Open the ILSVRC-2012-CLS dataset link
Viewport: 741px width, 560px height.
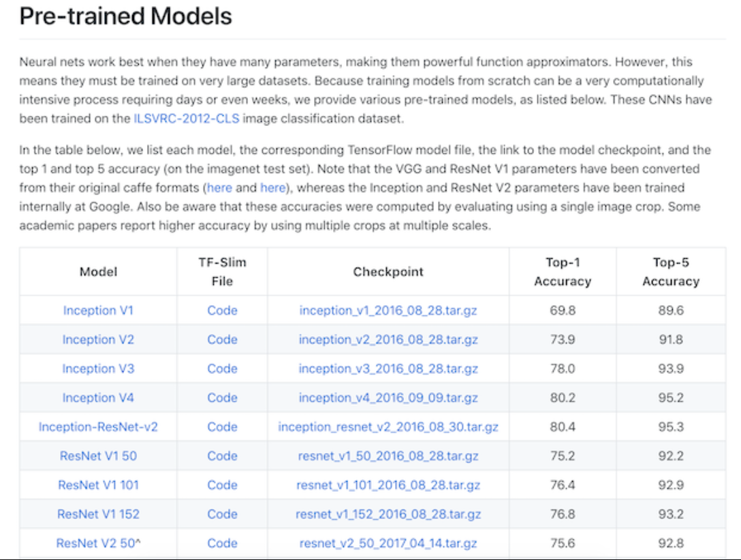(186, 118)
